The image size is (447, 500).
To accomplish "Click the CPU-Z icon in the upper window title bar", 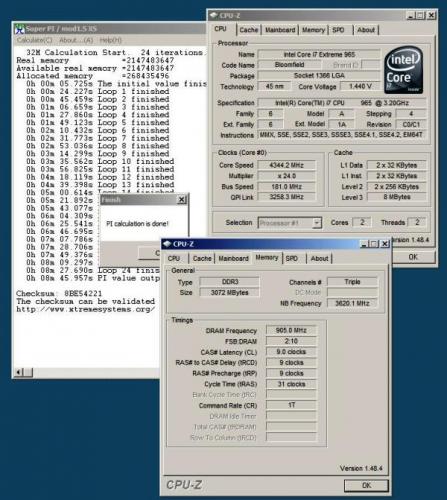I will click(214, 15).
